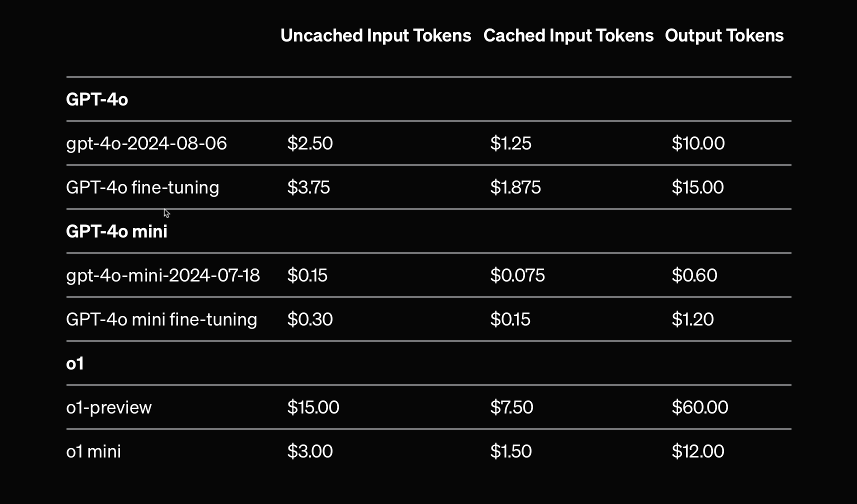
Task: Select the o1 section heading
Action: tap(75, 363)
